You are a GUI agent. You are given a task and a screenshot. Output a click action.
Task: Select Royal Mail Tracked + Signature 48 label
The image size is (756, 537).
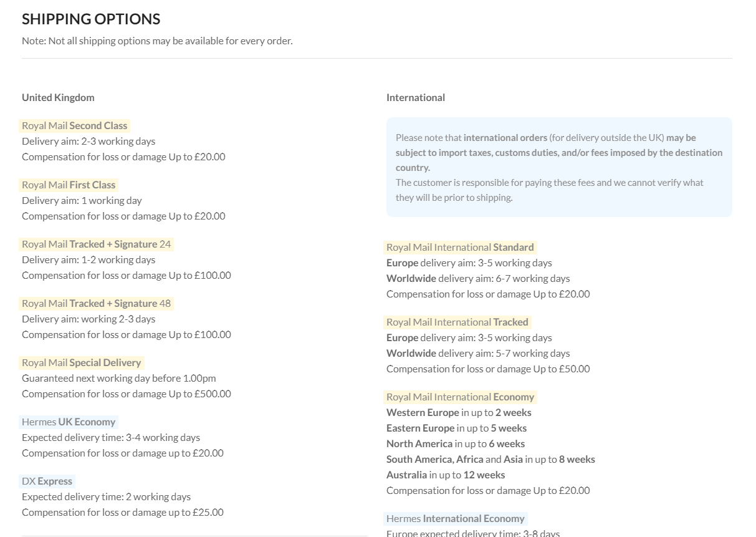97,303
